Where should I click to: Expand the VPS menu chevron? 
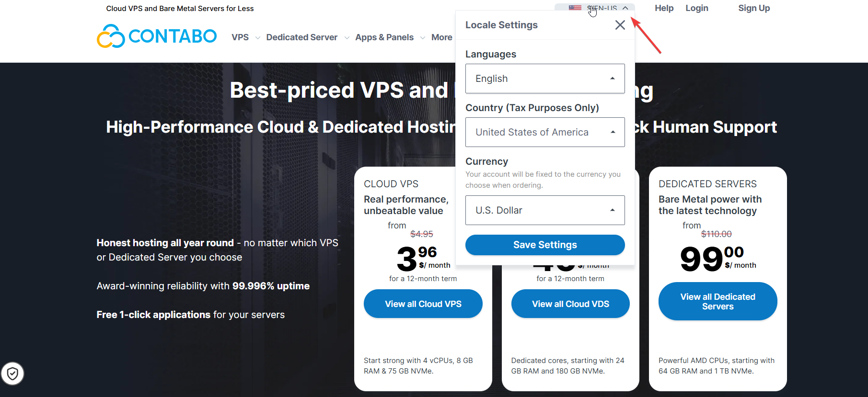pyautogui.click(x=258, y=38)
